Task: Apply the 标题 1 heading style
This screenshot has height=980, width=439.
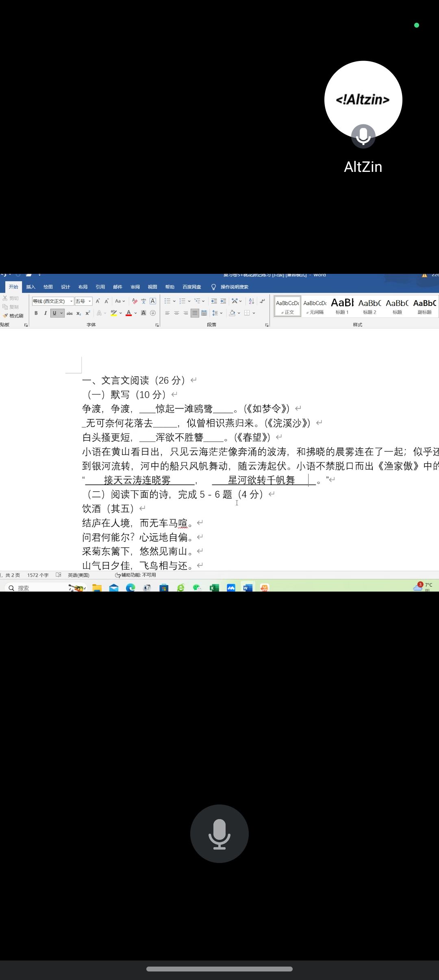Action: (342, 306)
